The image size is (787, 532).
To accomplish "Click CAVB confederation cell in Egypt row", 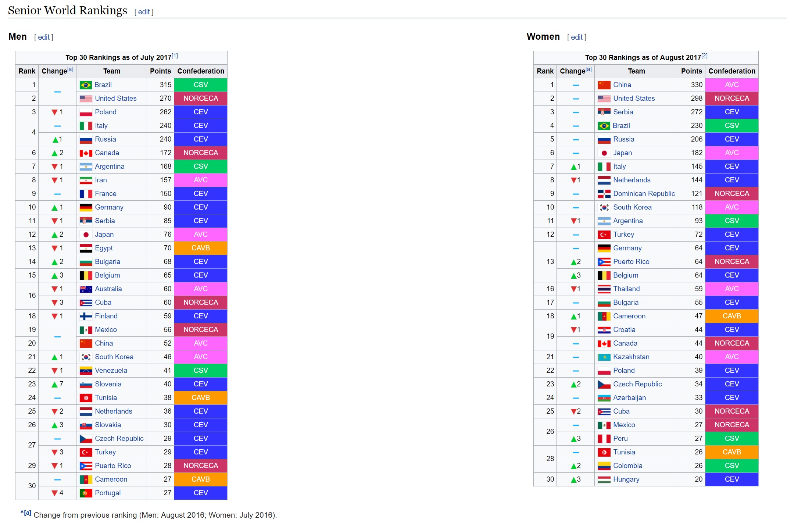I will point(201,248).
